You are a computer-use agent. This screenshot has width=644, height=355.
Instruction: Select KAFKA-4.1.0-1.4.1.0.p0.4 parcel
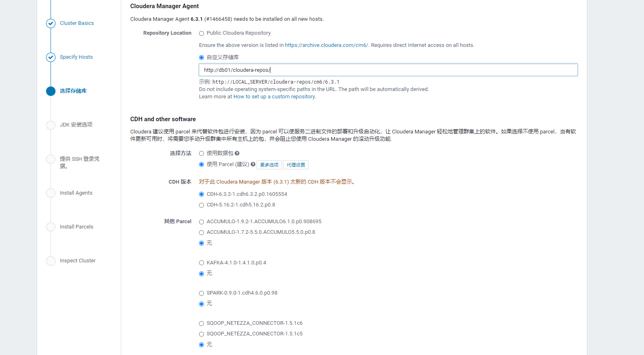(x=201, y=263)
